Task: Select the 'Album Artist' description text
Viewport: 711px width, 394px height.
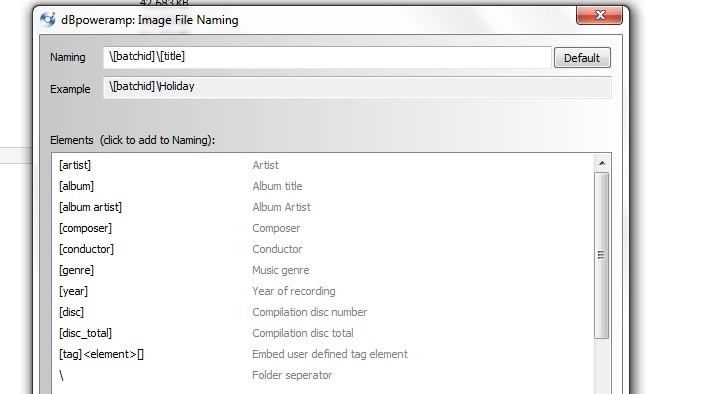Action: 282,207
